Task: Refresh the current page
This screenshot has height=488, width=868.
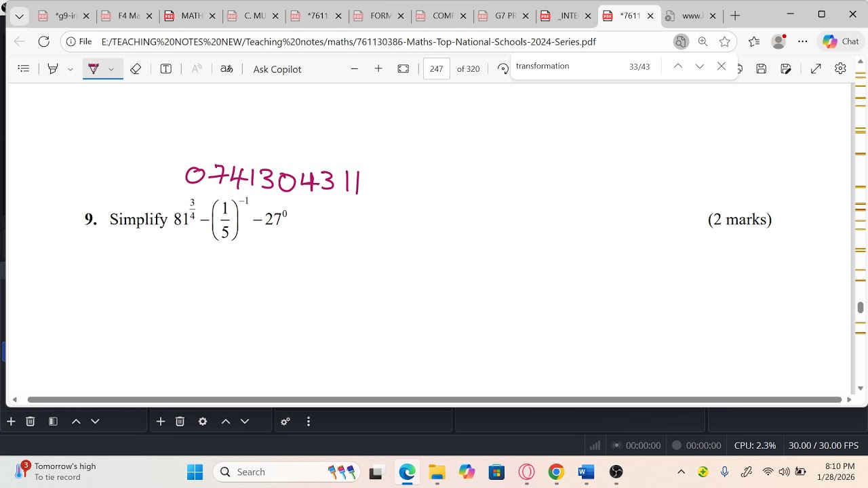Action: coord(44,41)
